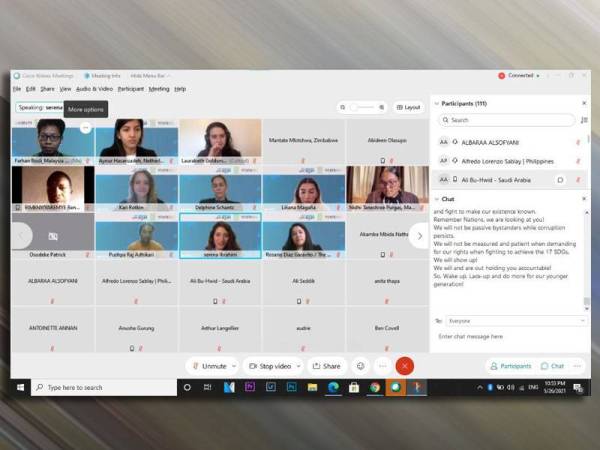Click the red leave meeting button
The height and width of the screenshot is (450, 600).
404,366
